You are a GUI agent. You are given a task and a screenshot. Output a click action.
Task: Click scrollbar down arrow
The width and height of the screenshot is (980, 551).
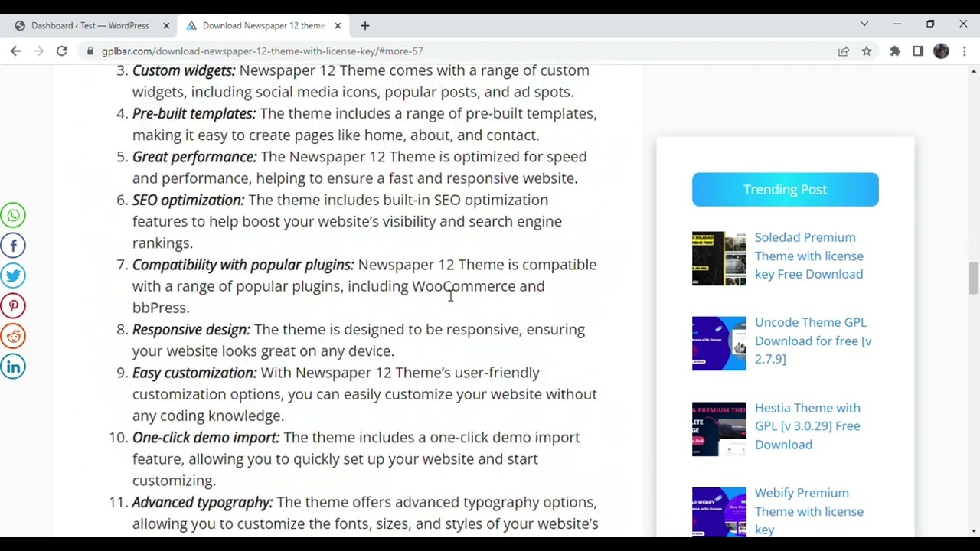[x=973, y=530]
